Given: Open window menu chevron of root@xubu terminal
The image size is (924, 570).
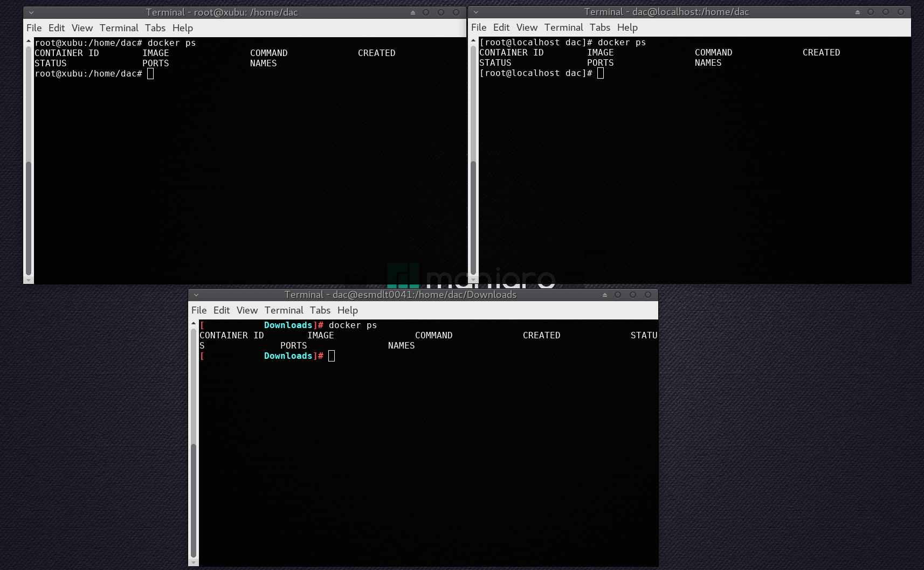Looking at the screenshot, I should [31, 12].
